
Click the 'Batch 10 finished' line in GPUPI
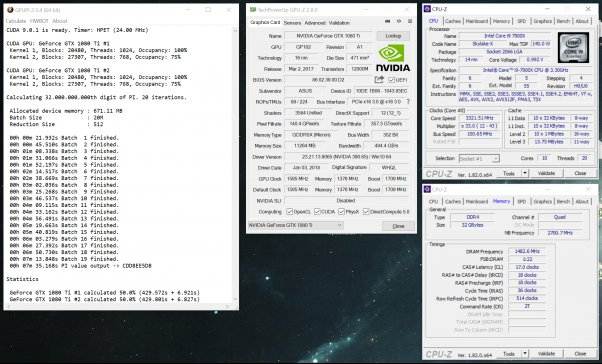[64, 198]
